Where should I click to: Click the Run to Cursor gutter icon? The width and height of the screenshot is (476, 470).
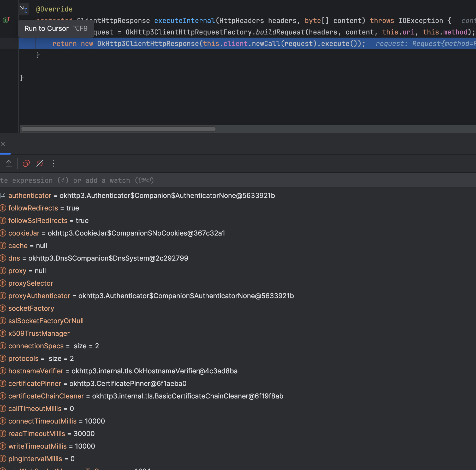(x=24, y=9)
